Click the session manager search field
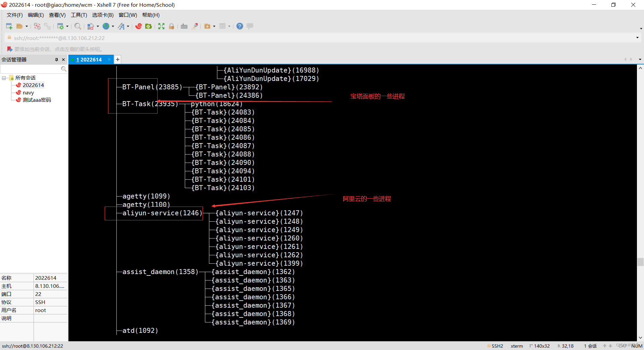 click(x=31, y=69)
